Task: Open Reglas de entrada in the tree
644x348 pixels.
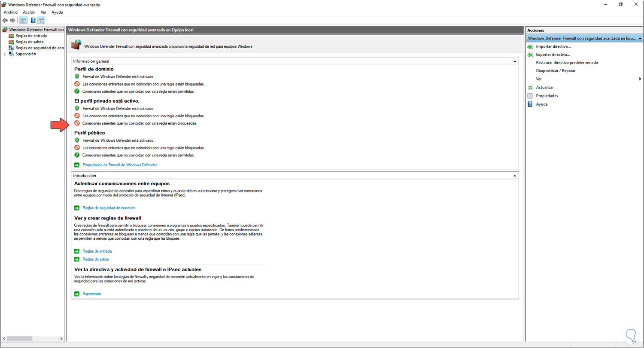Action: tap(31, 36)
